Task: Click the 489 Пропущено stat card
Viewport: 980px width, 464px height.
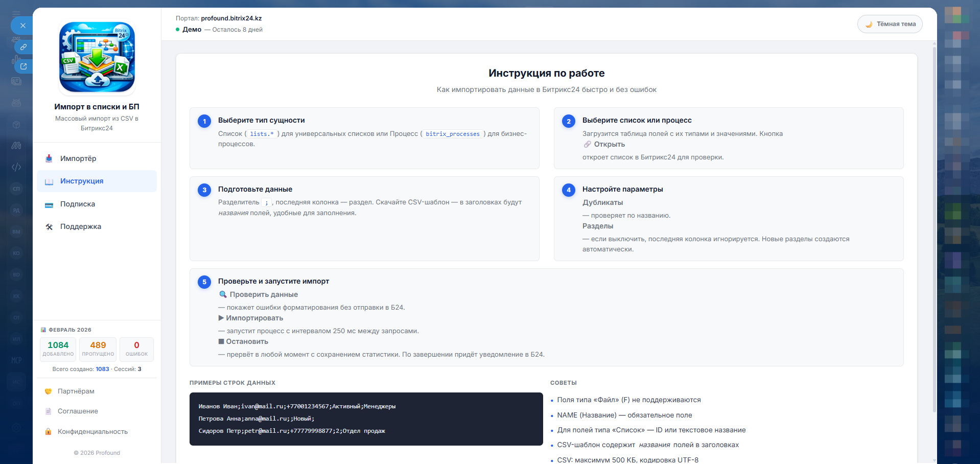Action: (x=98, y=349)
